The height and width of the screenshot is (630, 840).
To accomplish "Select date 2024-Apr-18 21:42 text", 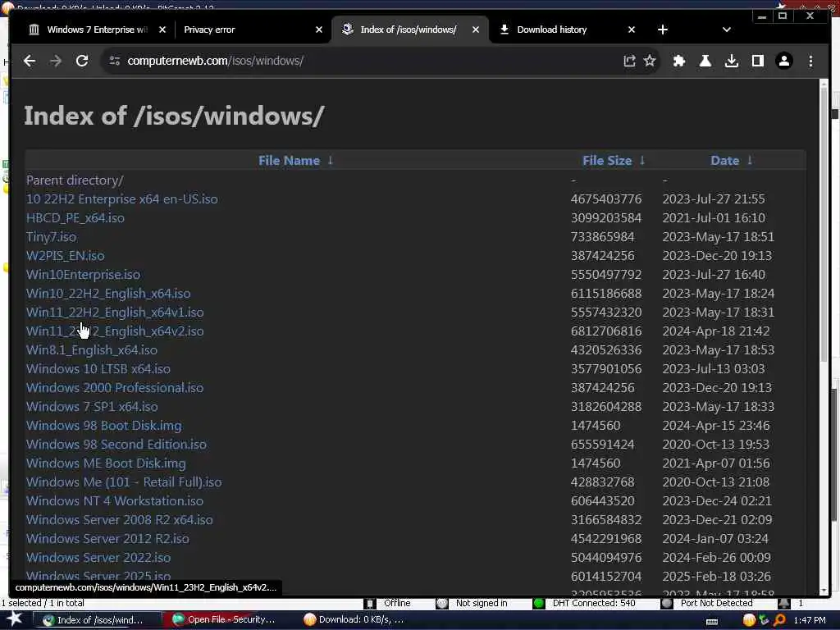I will [x=715, y=331].
